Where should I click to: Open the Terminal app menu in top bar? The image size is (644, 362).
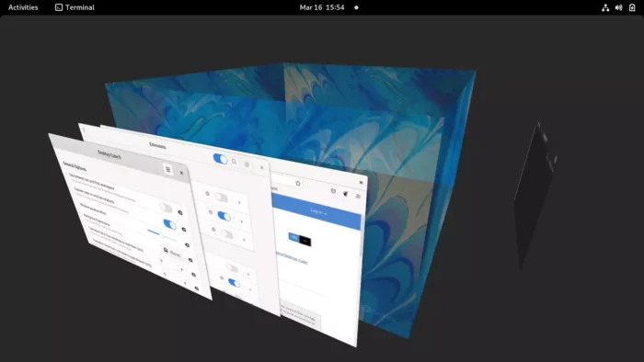coord(75,7)
